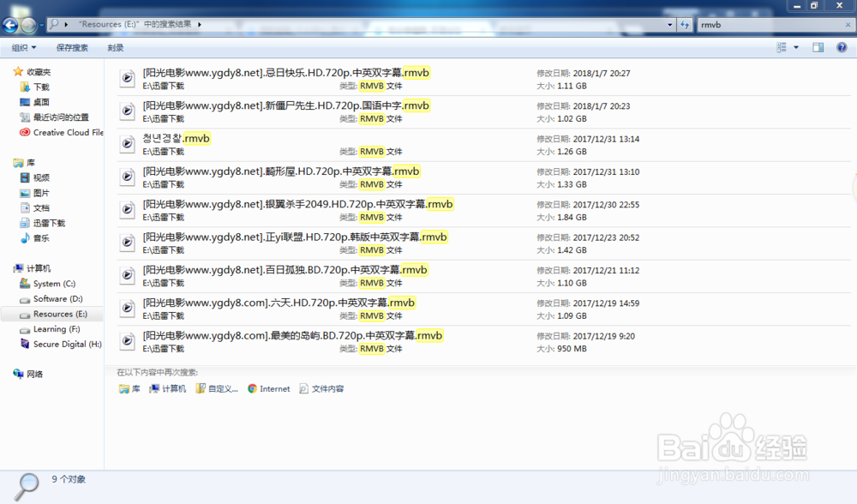Click the rmvb search input field
The width and height of the screenshot is (857, 504).
[770, 25]
